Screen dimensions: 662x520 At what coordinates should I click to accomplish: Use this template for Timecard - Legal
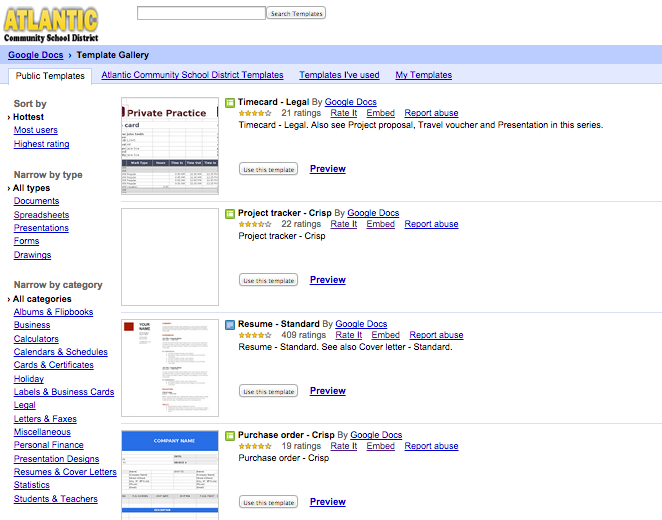pyautogui.click(x=269, y=169)
